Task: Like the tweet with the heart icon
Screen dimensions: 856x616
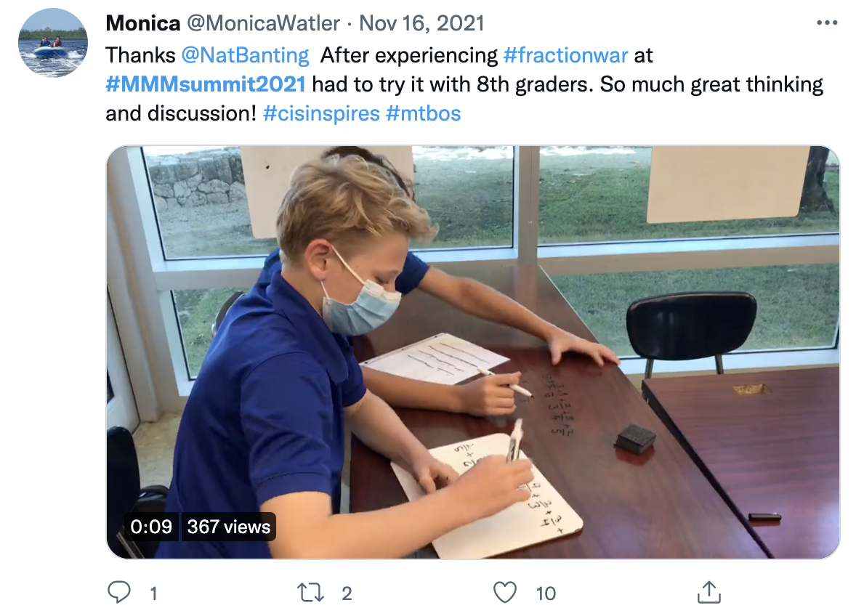Action: (x=504, y=593)
